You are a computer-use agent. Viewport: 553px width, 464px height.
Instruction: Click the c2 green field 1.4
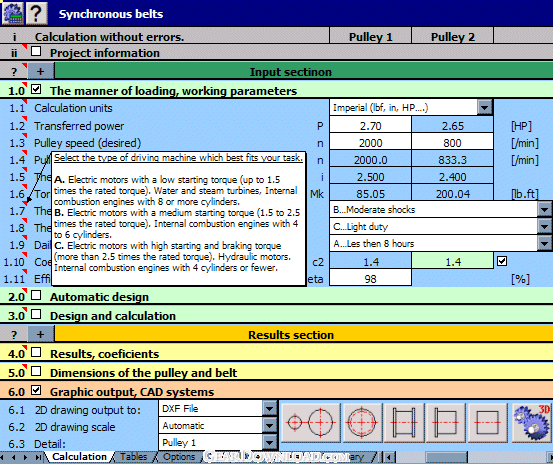click(x=452, y=262)
